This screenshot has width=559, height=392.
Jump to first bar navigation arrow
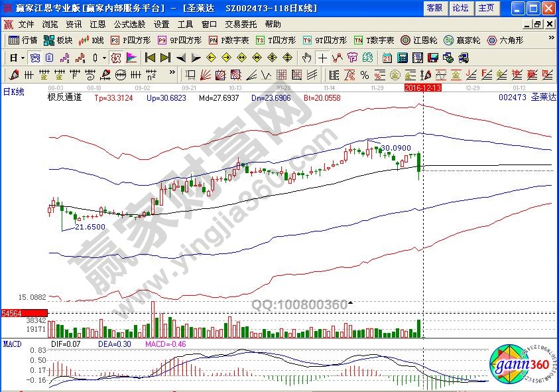click(150, 57)
